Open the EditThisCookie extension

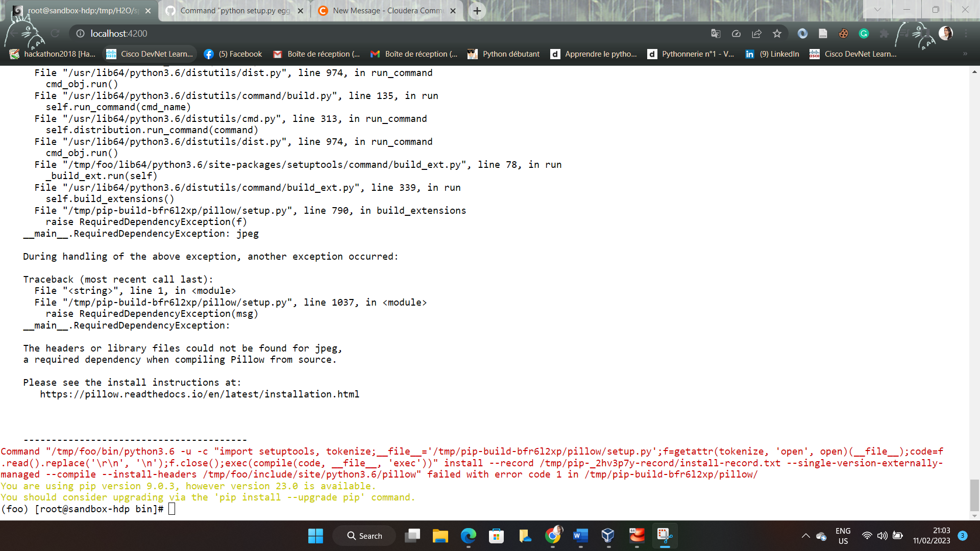tap(843, 33)
